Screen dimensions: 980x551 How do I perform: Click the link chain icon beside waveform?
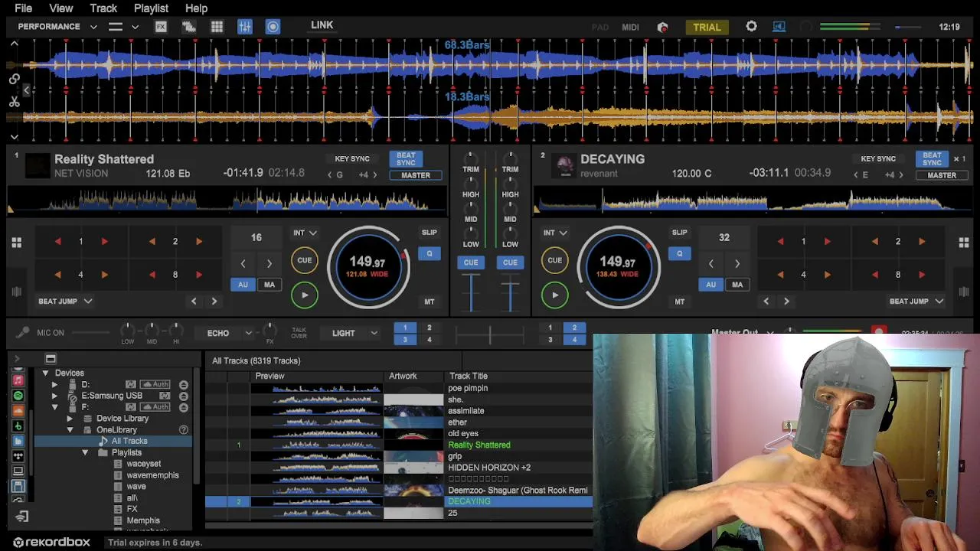coord(14,79)
